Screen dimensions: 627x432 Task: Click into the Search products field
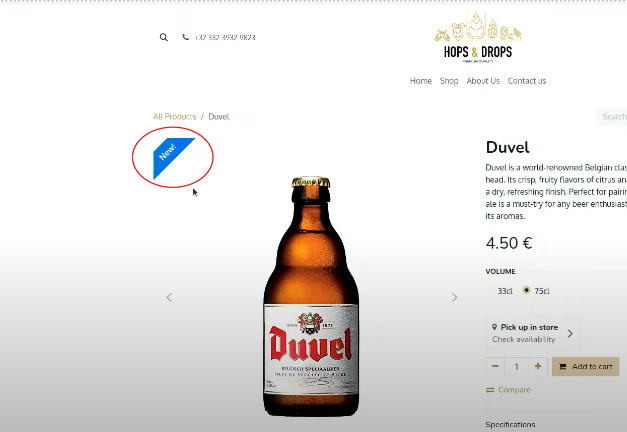612,116
